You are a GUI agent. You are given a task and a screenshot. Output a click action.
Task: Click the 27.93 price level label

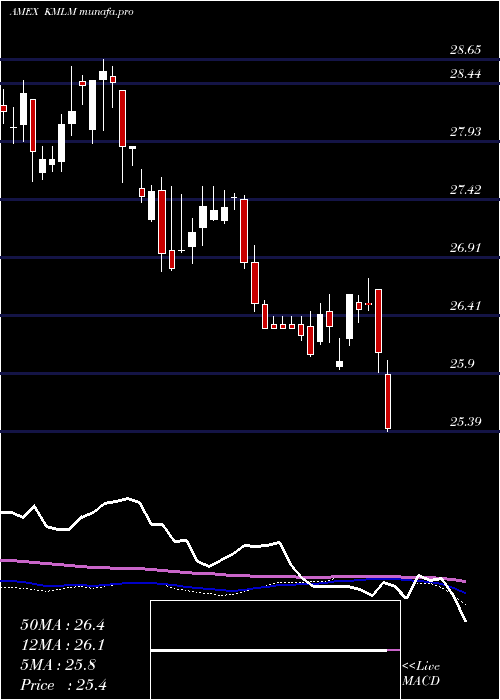pos(466,132)
